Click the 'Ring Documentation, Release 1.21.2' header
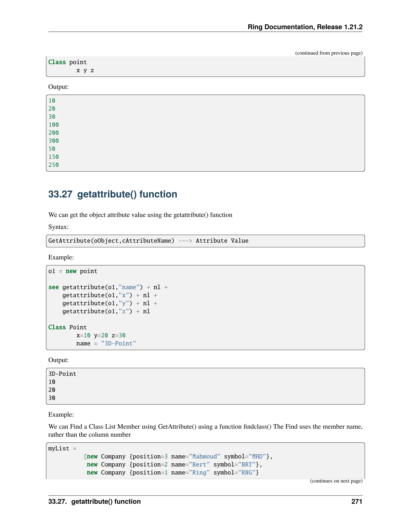 (x=305, y=27)
